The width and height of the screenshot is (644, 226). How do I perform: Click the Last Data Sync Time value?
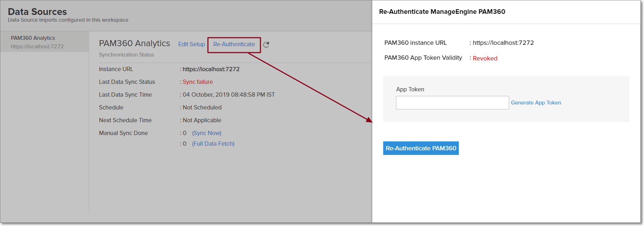click(x=229, y=95)
